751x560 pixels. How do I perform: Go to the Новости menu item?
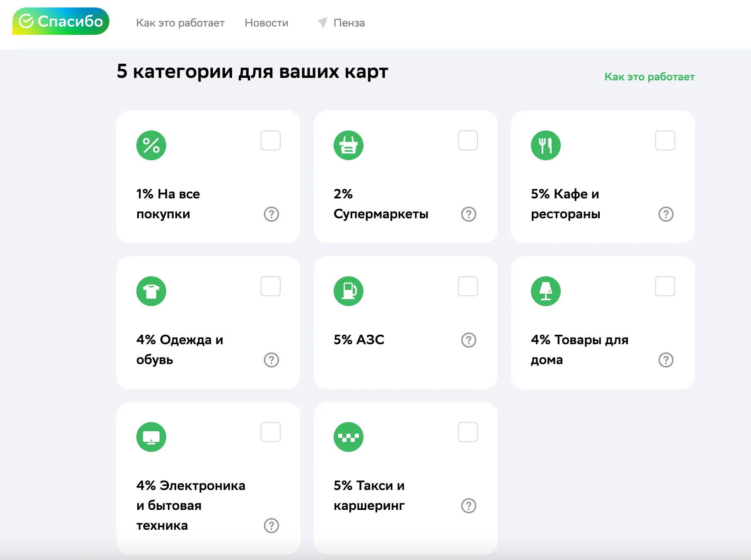pyautogui.click(x=266, y=23)
